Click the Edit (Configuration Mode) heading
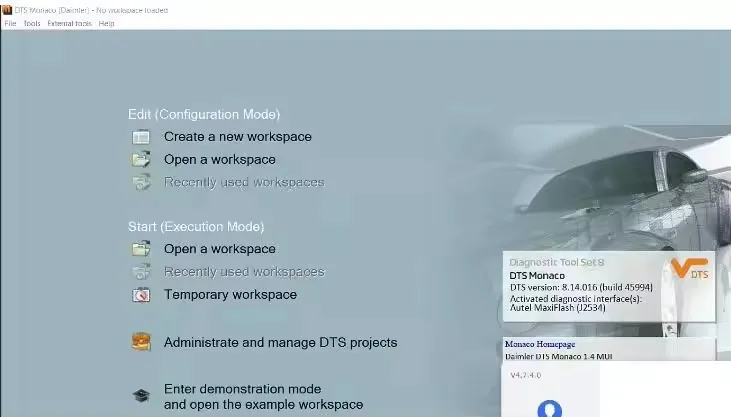The width and height of the screenshot is (731, 417). [x=204, y=114]
